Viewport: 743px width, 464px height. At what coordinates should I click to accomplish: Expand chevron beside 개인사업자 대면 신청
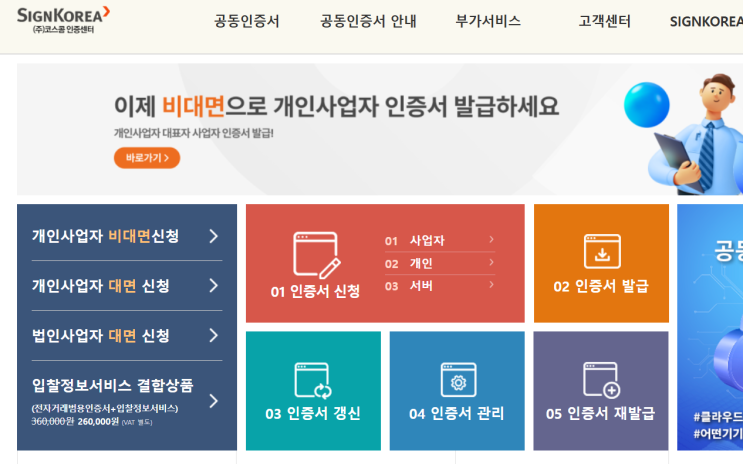pyautogui.click(x=214, y=285)
